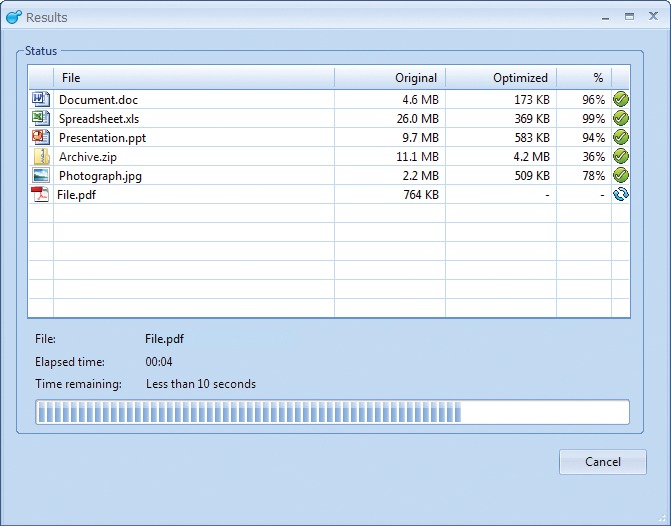Click the Word icon beside Document.doc
This screenshot has height=526, width=671.
(40, 99)
